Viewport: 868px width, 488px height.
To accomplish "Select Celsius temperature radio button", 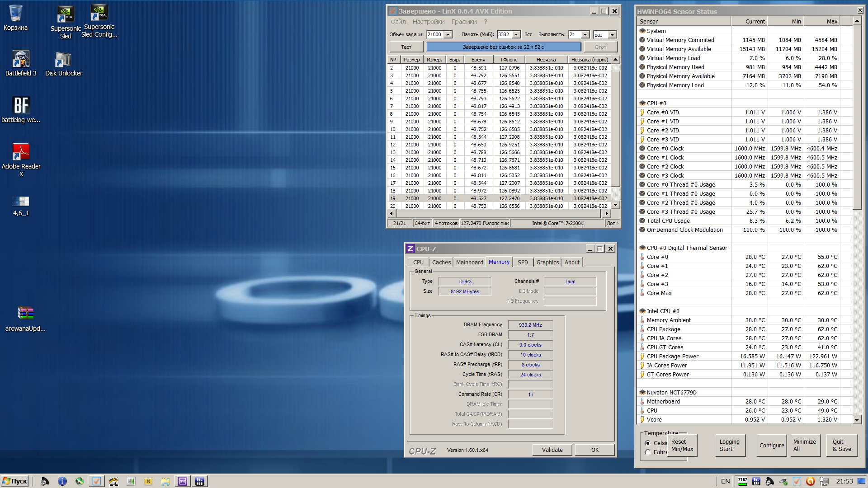I will point(648,443).
